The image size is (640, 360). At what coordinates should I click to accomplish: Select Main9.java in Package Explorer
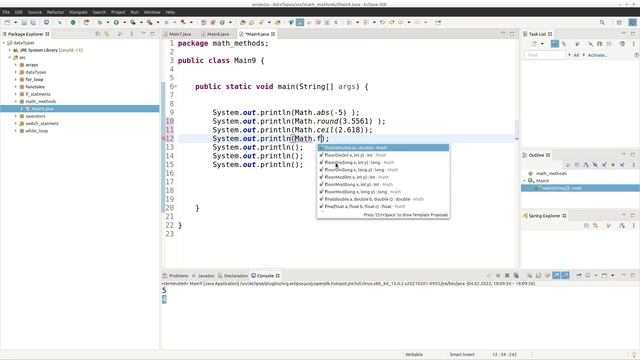pos(80,109)
